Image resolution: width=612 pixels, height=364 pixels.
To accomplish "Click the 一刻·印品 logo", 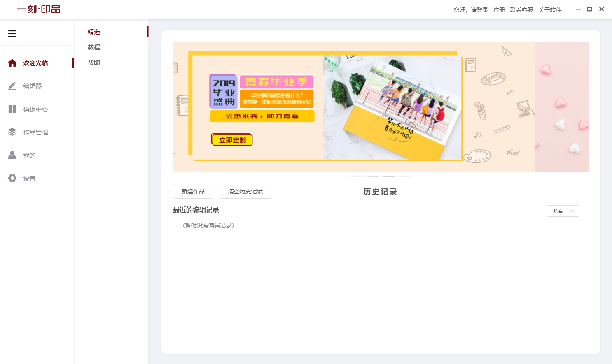I will tap(38, 9).
